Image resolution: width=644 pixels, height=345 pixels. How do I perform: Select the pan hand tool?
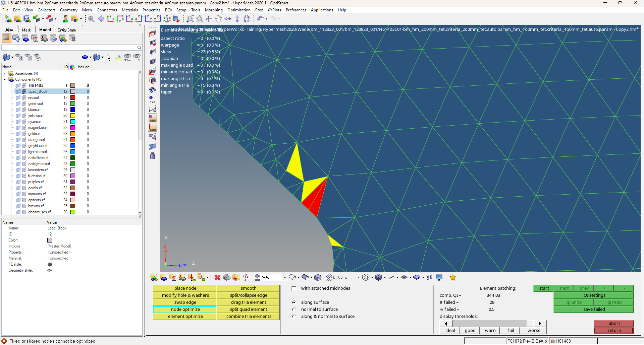[218, 19]
